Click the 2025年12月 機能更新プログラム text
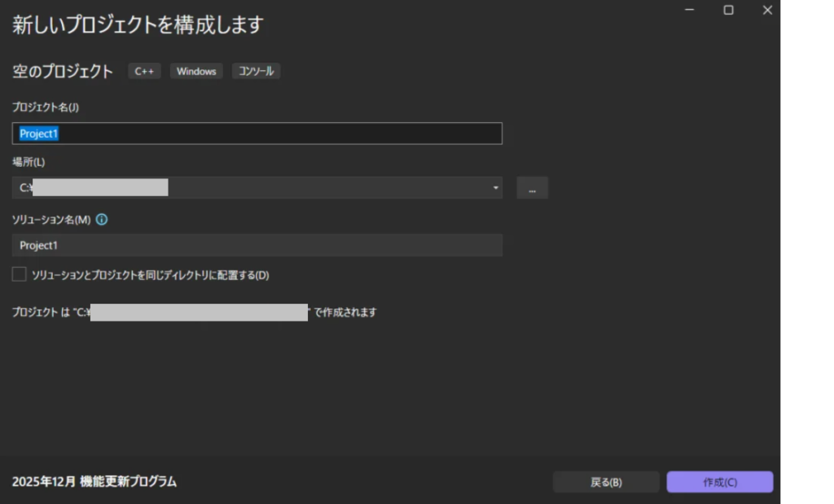 click(x=94, y=481)
